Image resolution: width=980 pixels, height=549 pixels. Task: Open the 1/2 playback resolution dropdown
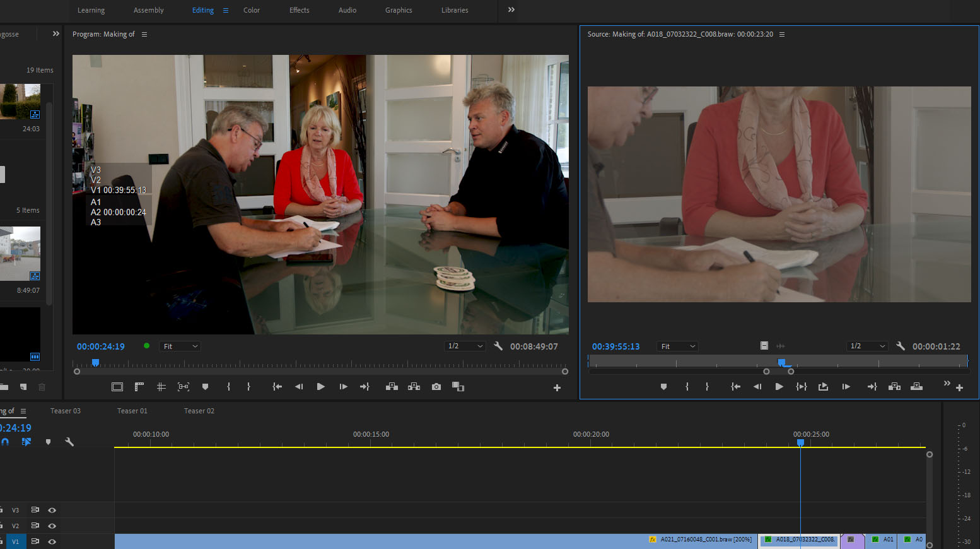(465, 346)
